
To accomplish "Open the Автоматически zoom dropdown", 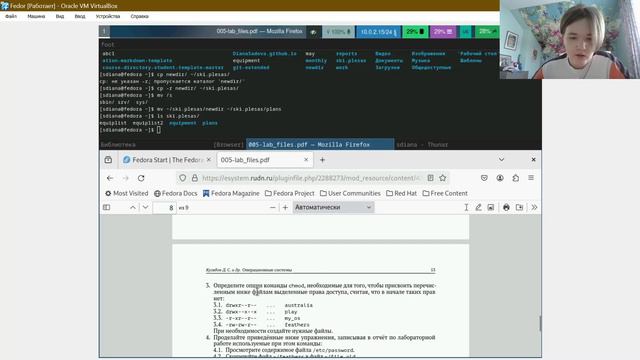I will coord(333,207).
